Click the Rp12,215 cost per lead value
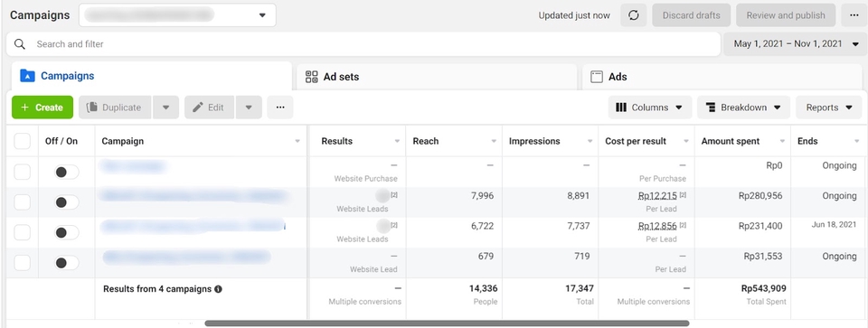The image size is (868, 328). pos(657,196)
